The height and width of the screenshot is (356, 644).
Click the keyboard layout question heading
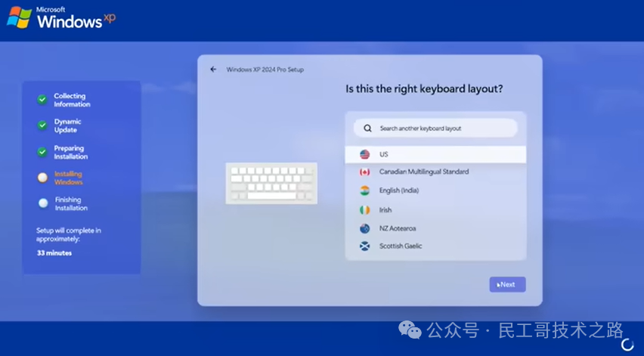(424, 88)
